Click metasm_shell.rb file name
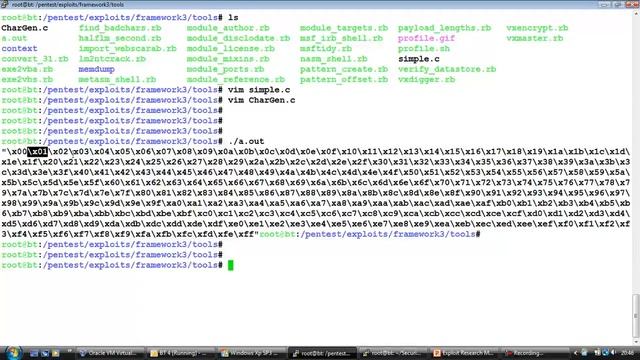Viewport: 640px width, 360px height. pyautogui.click(x=118, y=80)
